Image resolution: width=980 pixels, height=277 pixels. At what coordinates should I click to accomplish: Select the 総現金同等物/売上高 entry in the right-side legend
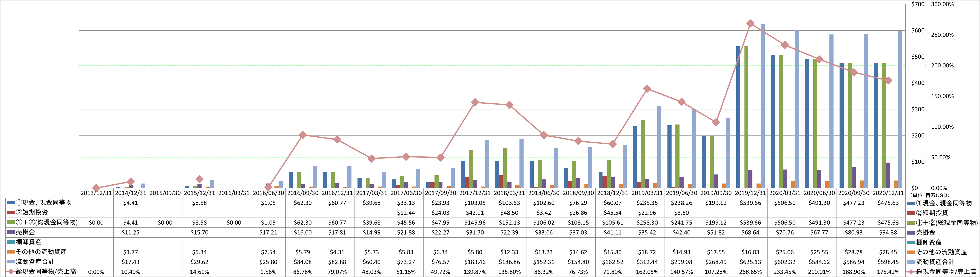point(941,272)
